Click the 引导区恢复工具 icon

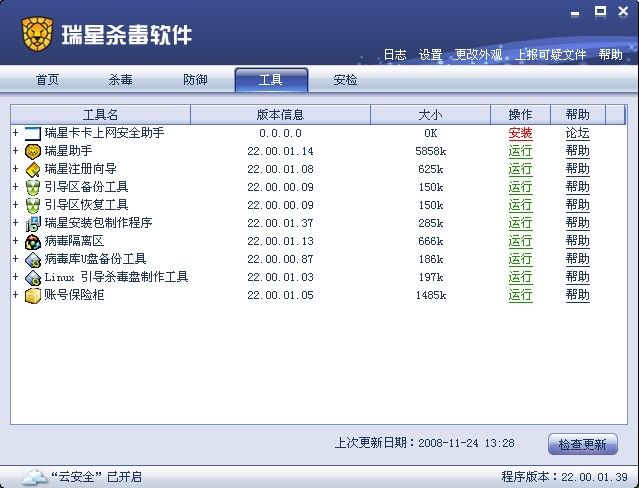coord(33,205)
